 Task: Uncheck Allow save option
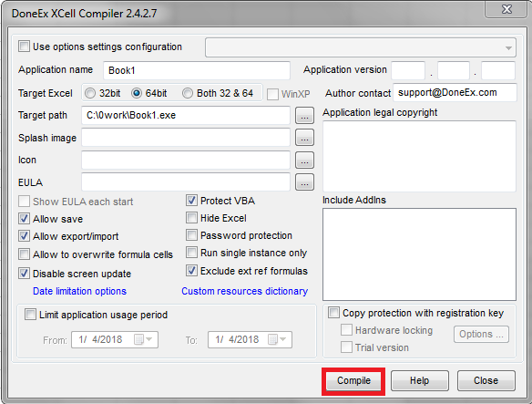(x=24, y=219)
